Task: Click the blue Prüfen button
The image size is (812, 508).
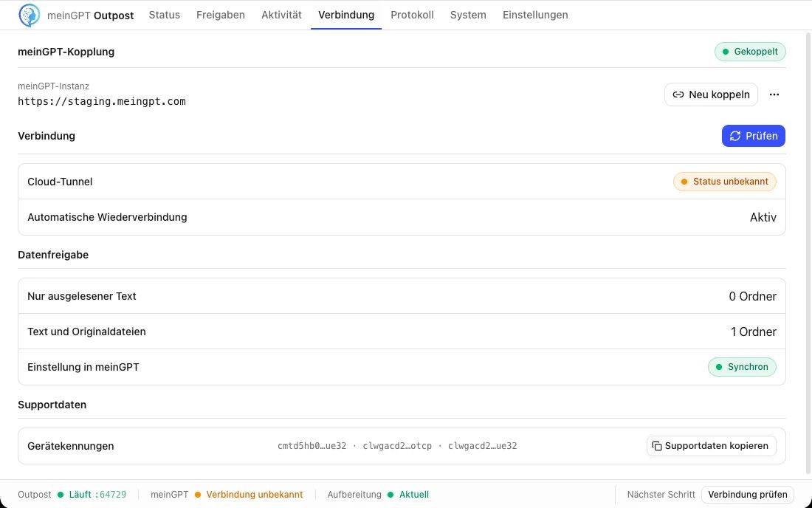Action: (x=754, y=136)
